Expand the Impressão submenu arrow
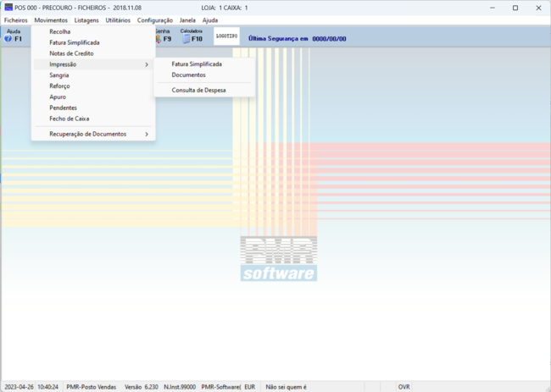 (x=146, y=64)
